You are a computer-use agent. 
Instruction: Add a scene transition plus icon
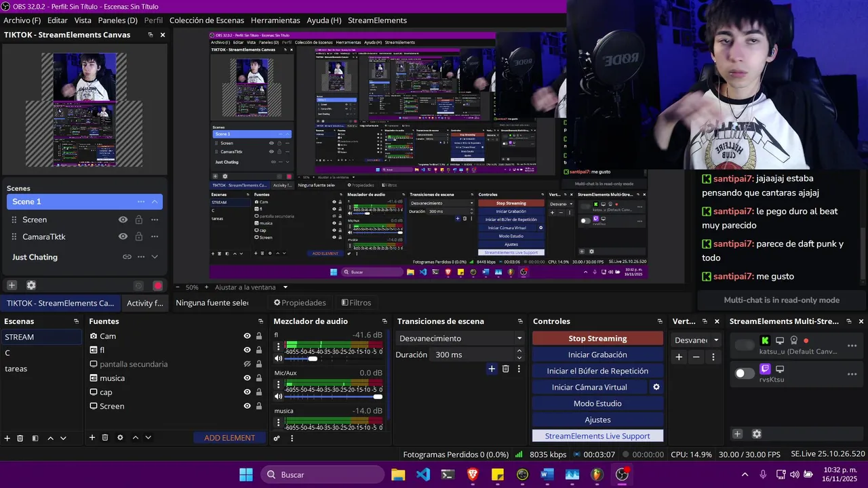(x=492, y=369)
